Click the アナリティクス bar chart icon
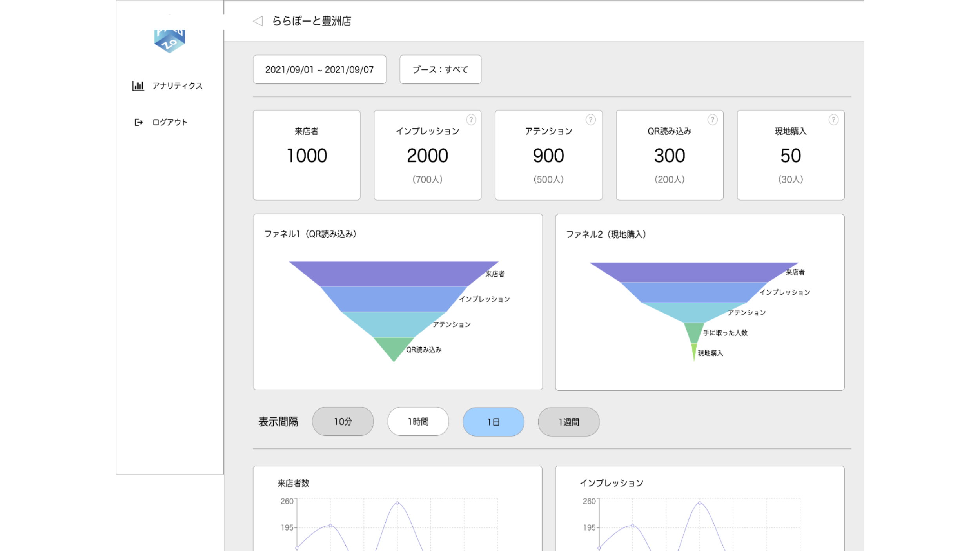The height and width of the screenshot is (551, 980). point(138,85)
